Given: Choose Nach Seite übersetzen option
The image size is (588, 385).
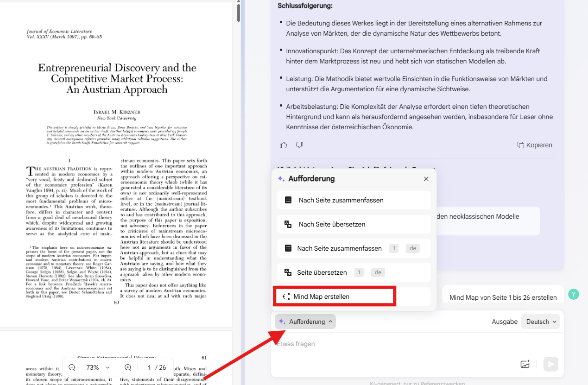Looking at the screenshot, I should 354,224.
